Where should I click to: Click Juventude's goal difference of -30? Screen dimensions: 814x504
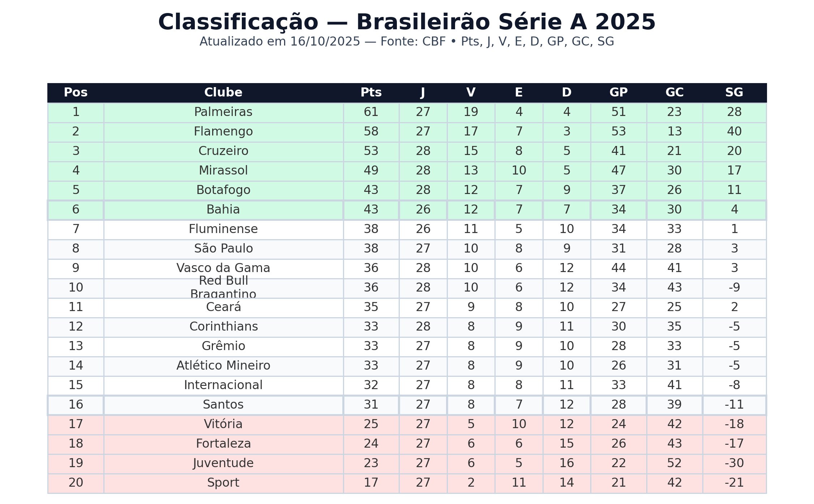point(734,464)
